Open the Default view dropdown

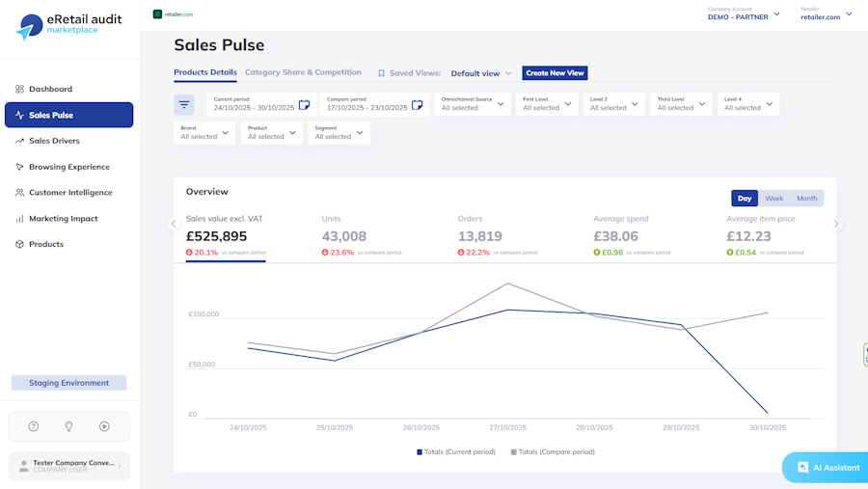click(480, 73)
